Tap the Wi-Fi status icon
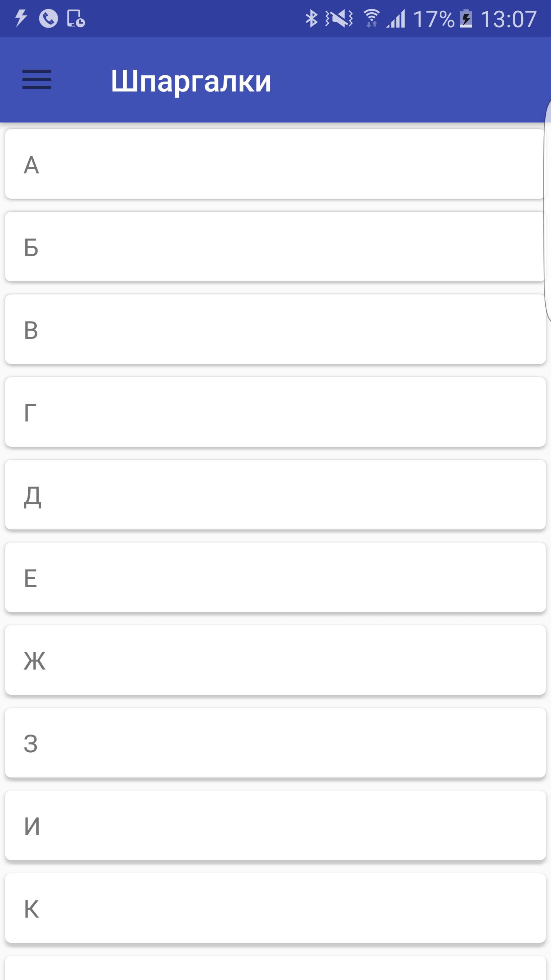 [x=371, y=18]
